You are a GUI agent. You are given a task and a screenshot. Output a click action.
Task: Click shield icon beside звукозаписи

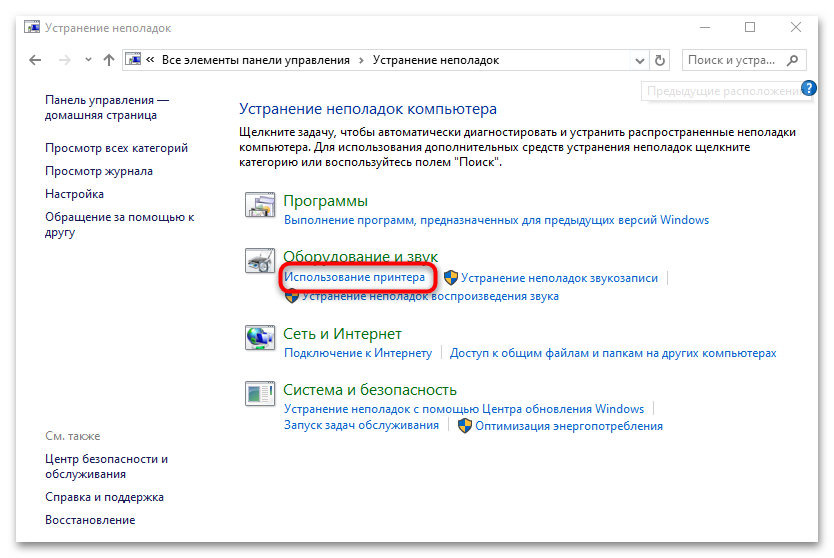tap(451, 278)
